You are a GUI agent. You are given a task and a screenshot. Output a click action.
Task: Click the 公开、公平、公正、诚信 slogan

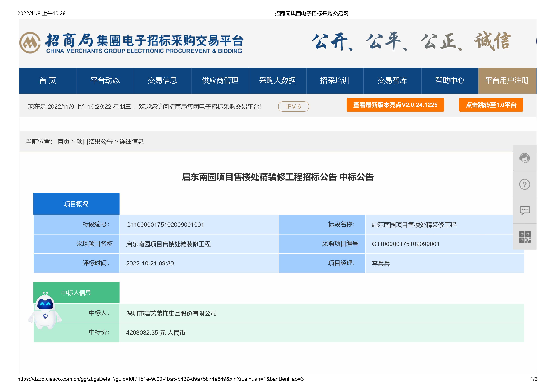411,41
